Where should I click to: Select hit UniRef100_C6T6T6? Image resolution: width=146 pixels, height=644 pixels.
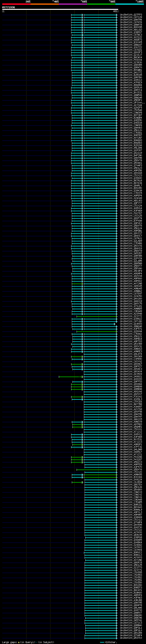coord(131,22)
